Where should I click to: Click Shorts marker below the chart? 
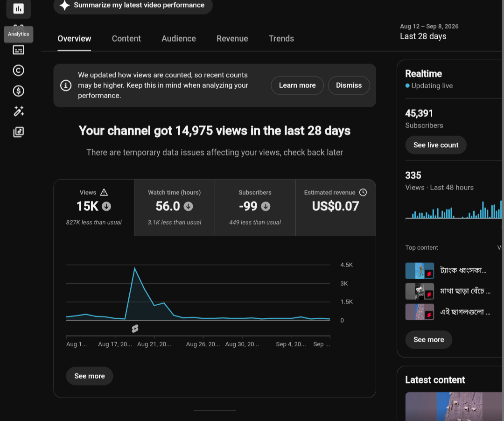[x=135, y=329]
